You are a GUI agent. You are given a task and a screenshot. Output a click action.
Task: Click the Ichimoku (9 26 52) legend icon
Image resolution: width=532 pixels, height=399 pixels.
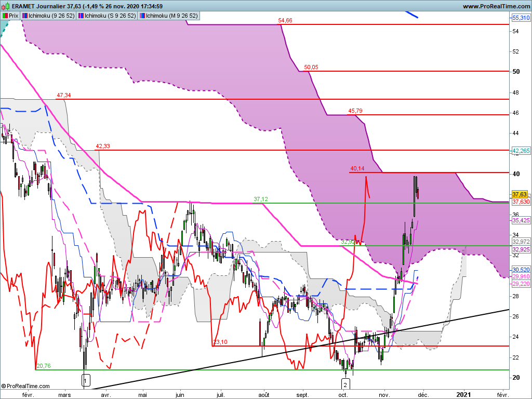click(x=25, y=16)
